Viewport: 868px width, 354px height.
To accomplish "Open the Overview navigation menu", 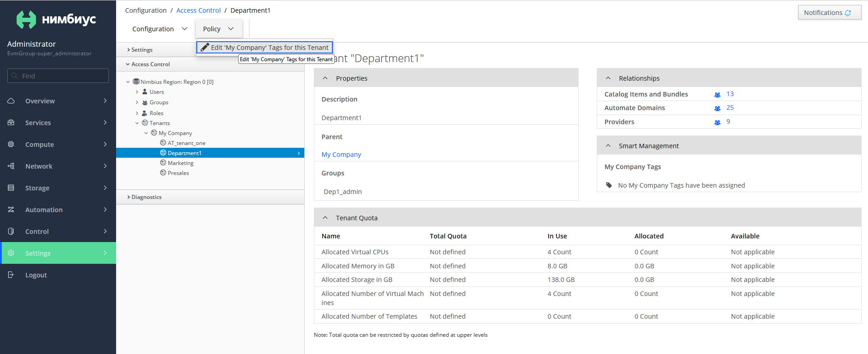I will click(x=58, y=101).
